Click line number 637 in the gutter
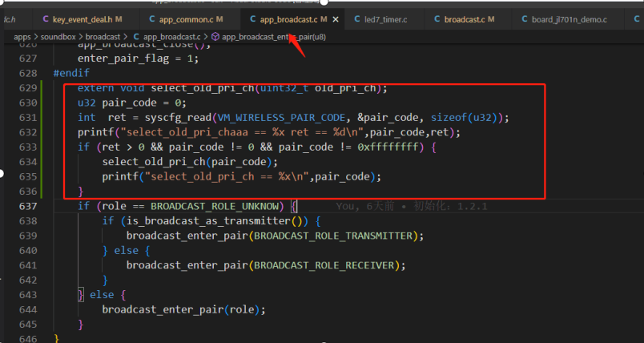Image resolution: width=644 pixels, height=343 pixels. [28, 206]
